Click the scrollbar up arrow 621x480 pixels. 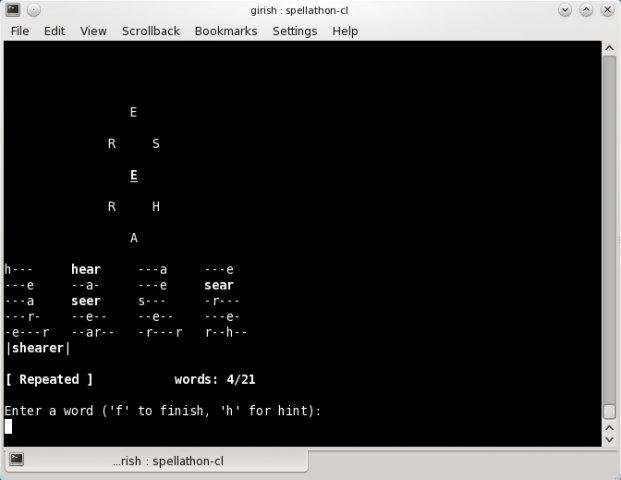point(609,48)
